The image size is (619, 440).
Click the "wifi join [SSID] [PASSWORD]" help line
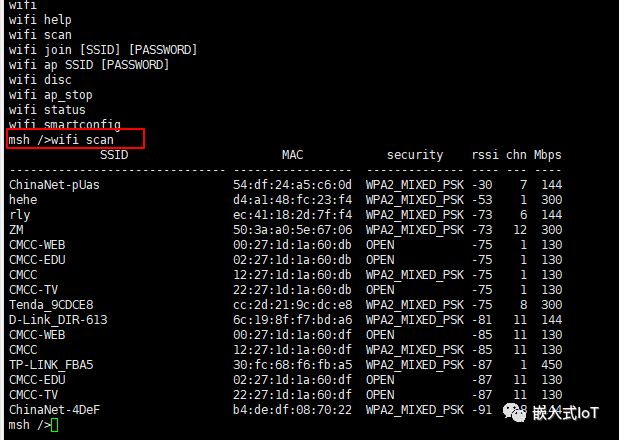[103, 50]
